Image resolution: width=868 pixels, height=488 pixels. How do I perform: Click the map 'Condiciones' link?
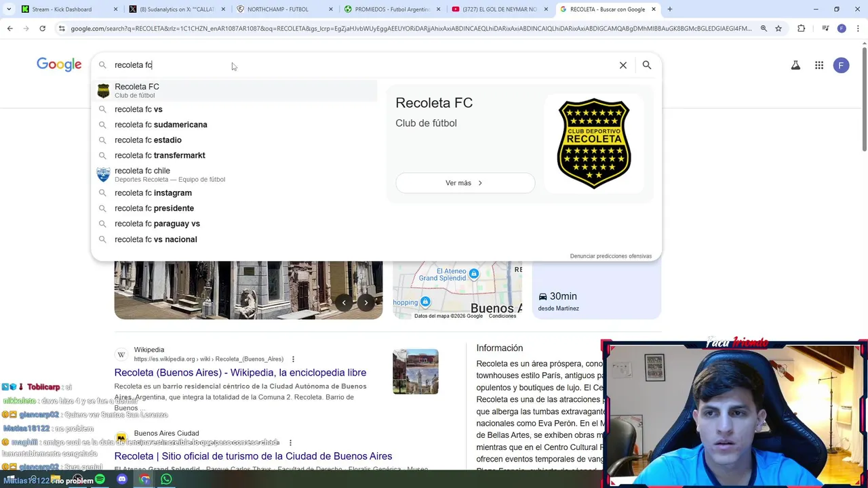click(x=502, y=316)
